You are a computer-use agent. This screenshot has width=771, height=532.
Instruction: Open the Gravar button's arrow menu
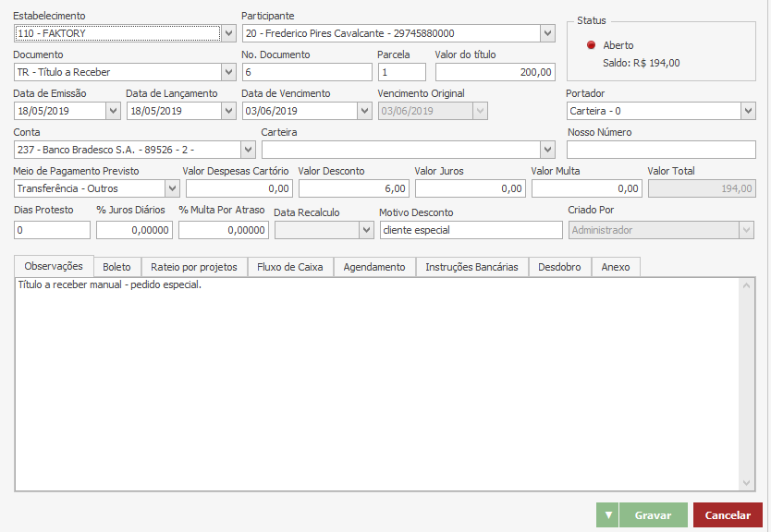point(606,515)
